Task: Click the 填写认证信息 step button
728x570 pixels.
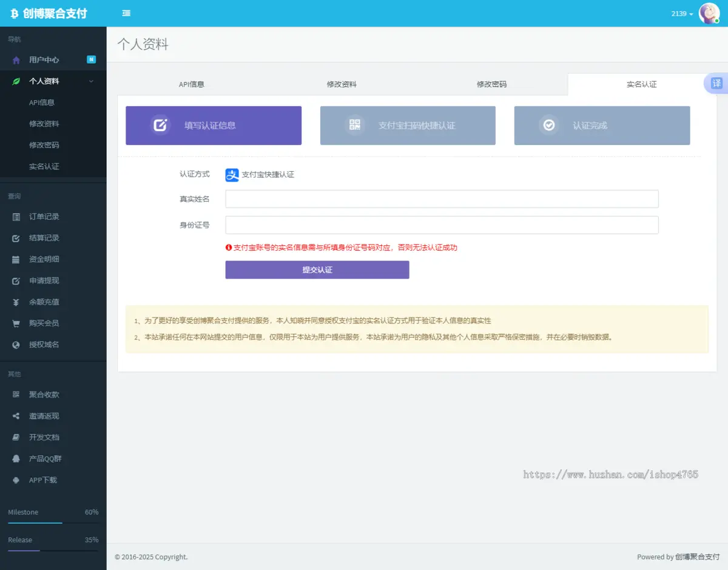Action: [x=214, y=126]
